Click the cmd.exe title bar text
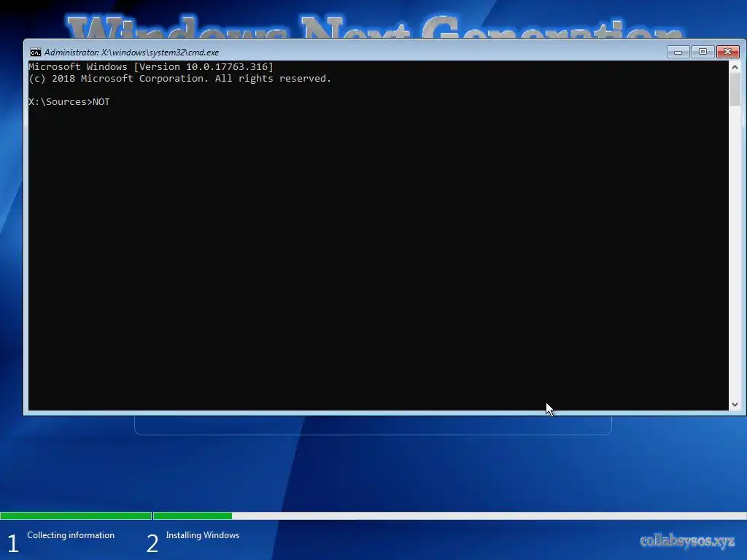 131,52
